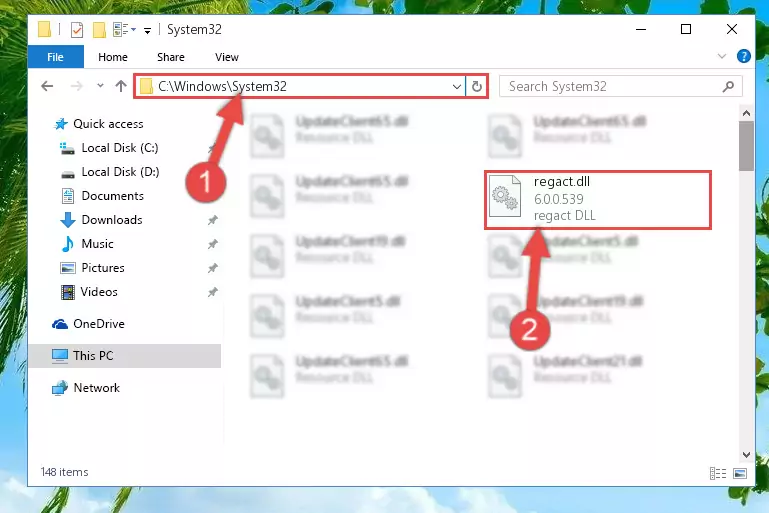Click the New folder icon in title bar
Screen dimensions: 769x513
click(99, 30)
